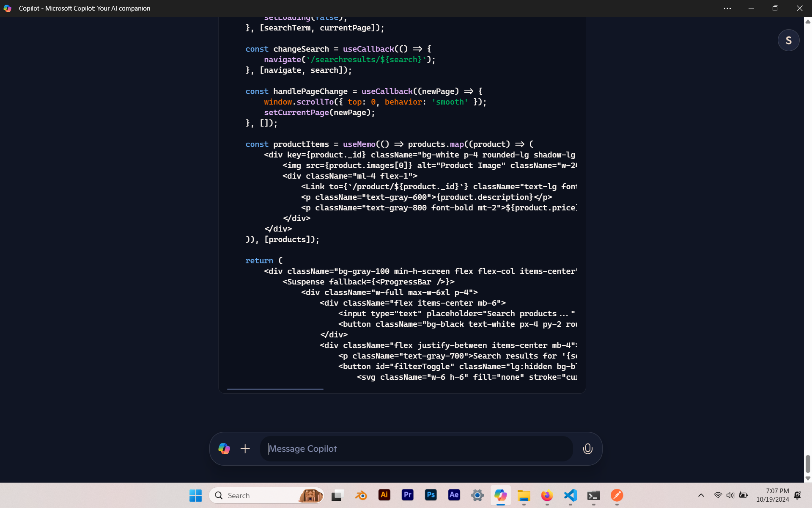This screenshot has width=812, height=508.
Task: Open the Windows Start menu
Action: pos(195,495)
